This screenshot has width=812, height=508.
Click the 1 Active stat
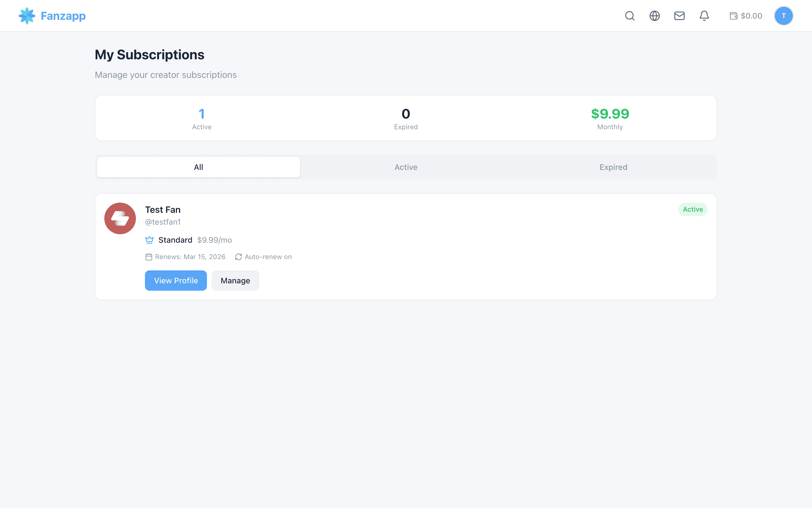pyautogui.click(x=202, y=119)
